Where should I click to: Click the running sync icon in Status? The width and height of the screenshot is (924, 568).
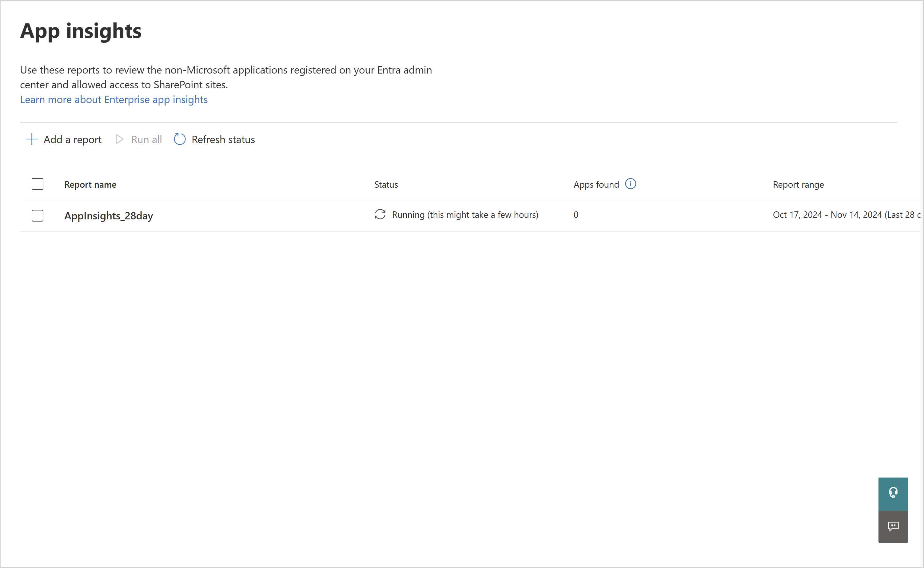pyautogui.click(x=380, y=214)
